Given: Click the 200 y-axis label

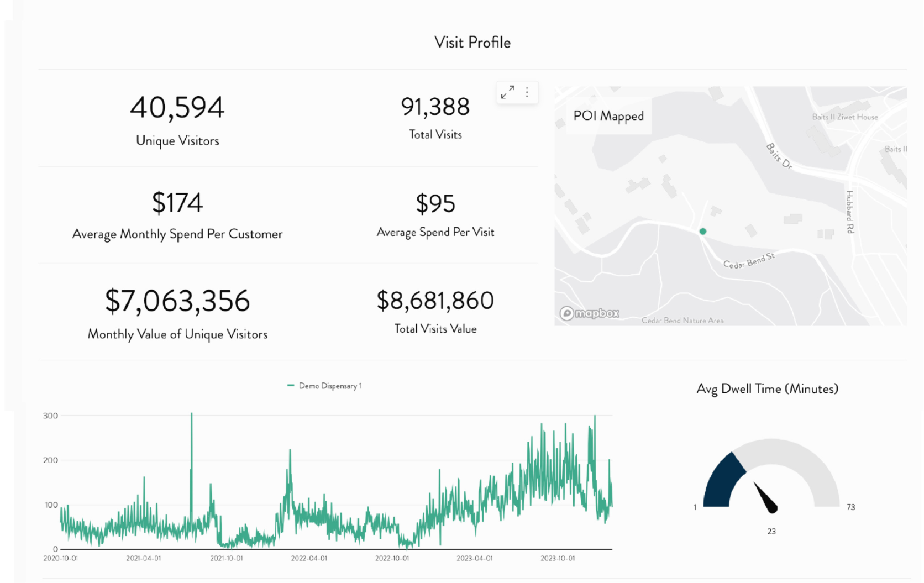Looking at the screenshot, I should [50, 460].
